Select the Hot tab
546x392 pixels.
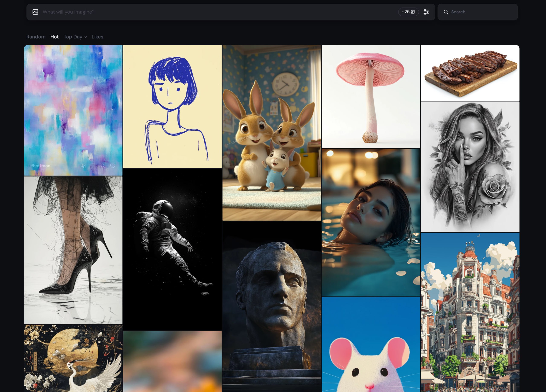point(54,37)
